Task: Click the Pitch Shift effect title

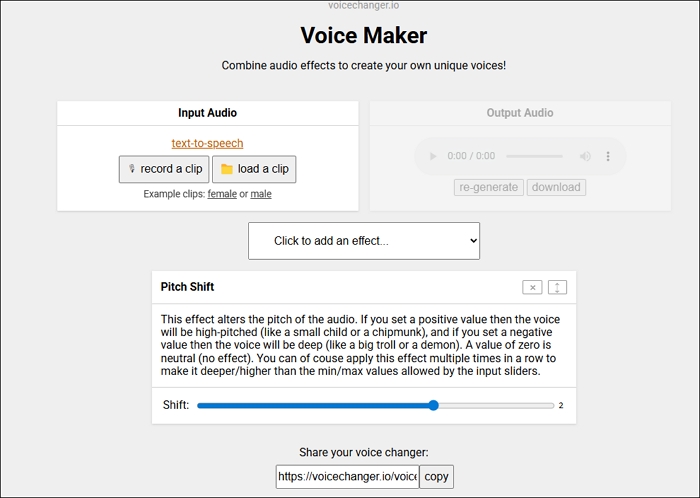Action: 188,287
